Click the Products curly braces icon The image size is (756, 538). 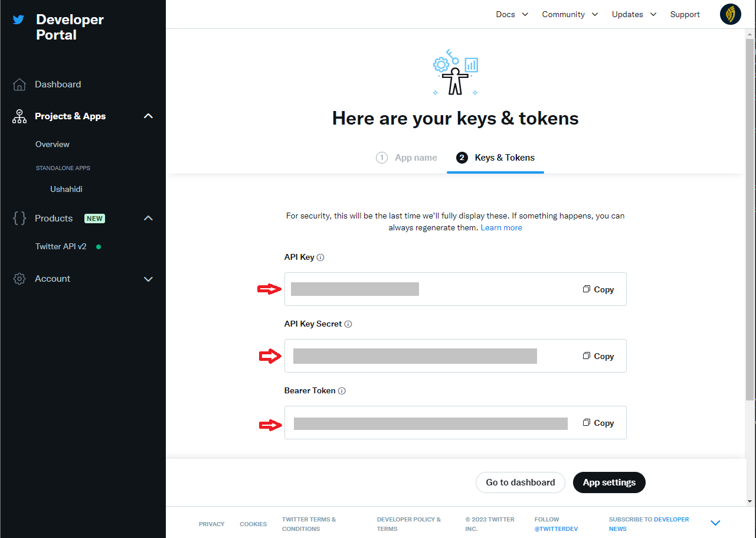click(19, 219)
